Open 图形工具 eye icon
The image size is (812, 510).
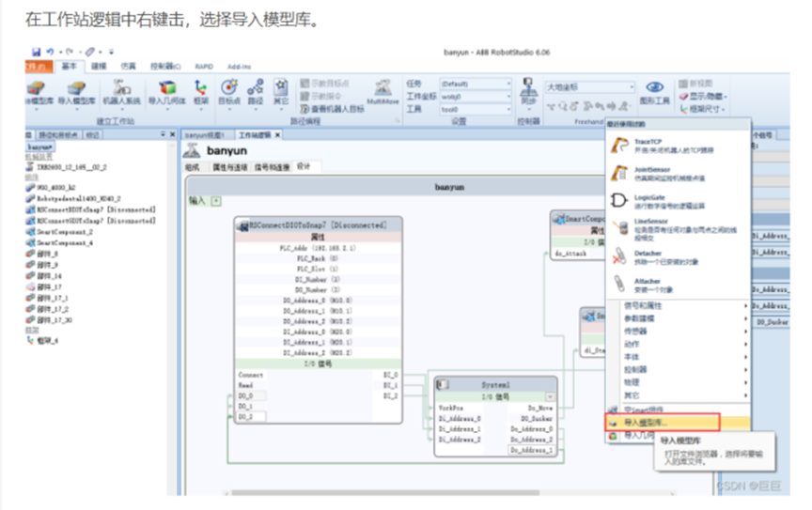click(654, 87)
